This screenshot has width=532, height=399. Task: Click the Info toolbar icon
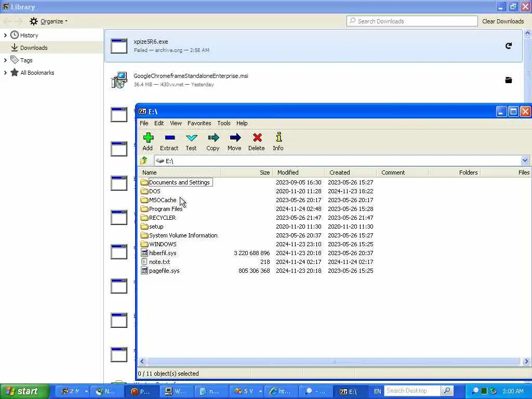click(278, 137)
